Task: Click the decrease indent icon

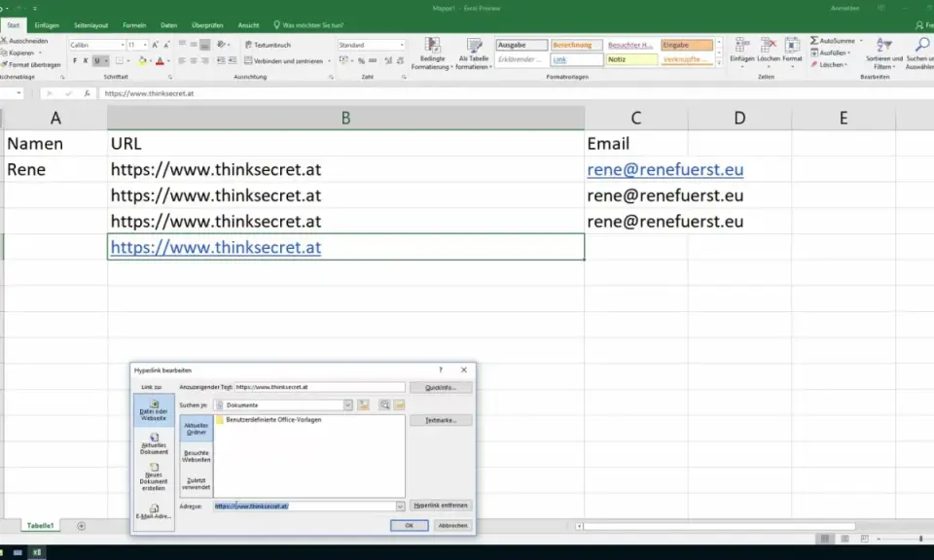Action: (221, 60)
